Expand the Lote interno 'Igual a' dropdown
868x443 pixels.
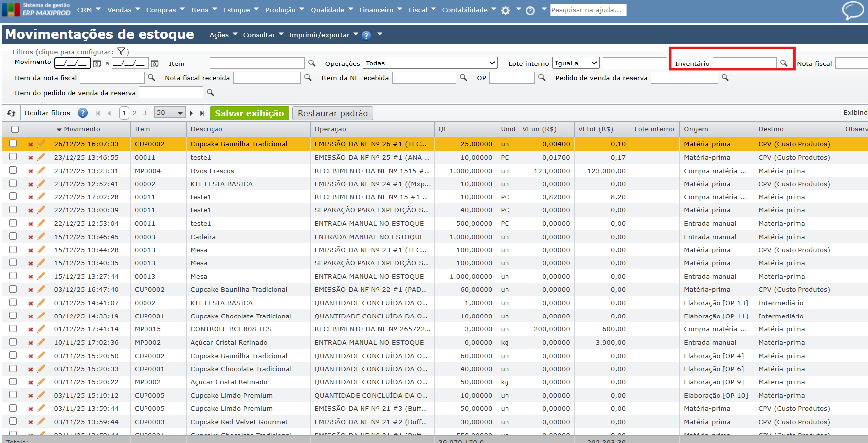[x=576, y=63]
